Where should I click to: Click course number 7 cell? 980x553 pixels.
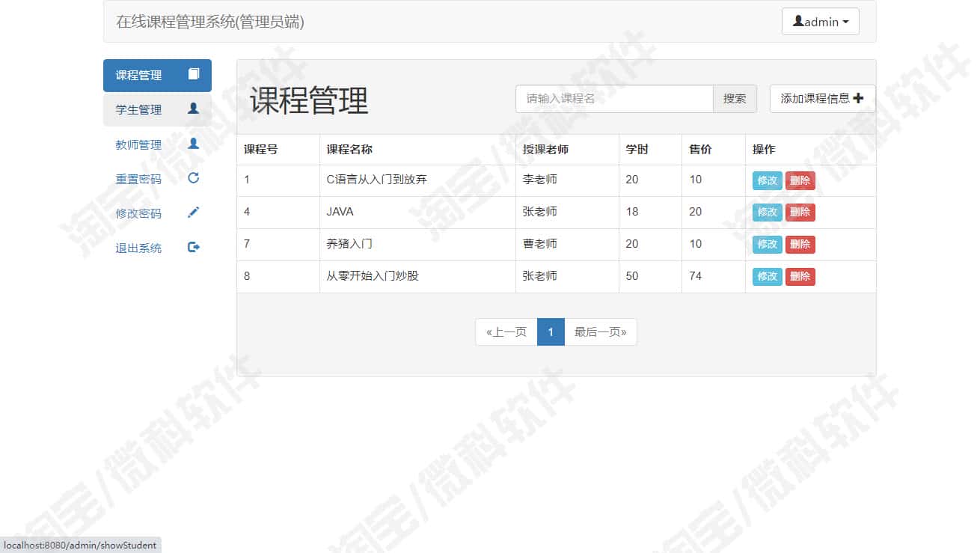coord(278,245)
